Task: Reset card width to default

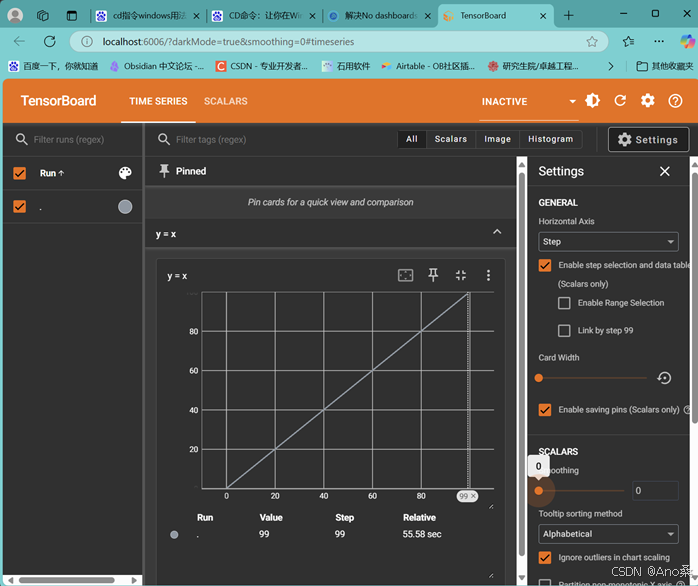Action: [x=664, y=378]
